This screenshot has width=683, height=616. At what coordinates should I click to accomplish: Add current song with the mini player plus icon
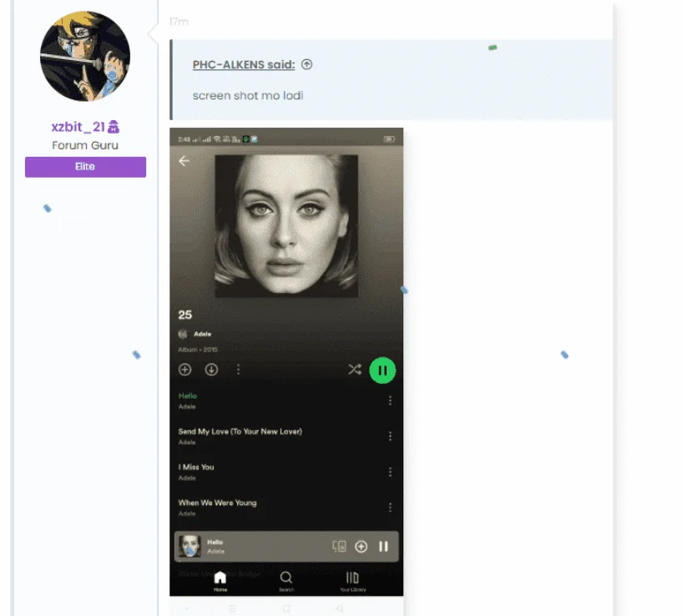click(x=361, y=547)
